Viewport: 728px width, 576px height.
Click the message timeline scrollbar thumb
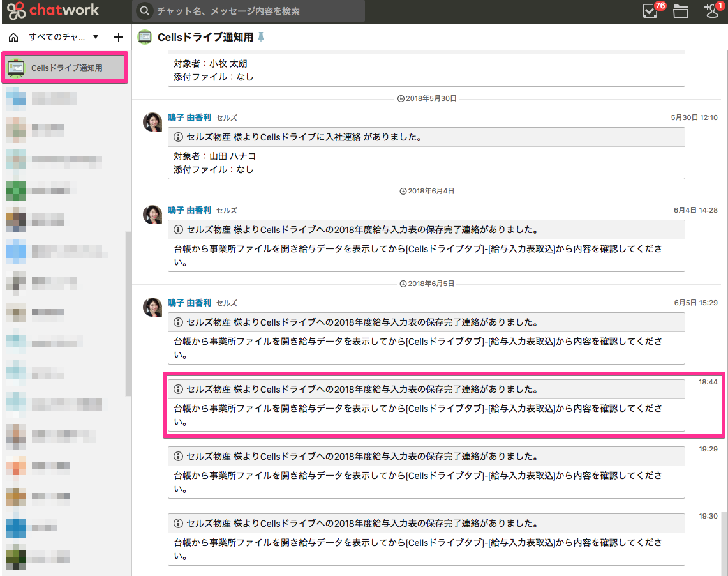[x=724, y=543]
